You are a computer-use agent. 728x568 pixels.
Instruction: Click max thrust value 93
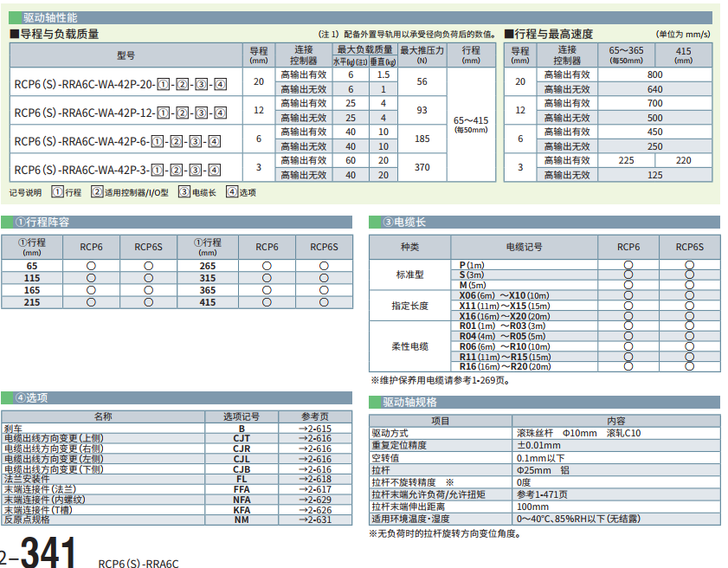pyautogui.click(x=422, y=110)
